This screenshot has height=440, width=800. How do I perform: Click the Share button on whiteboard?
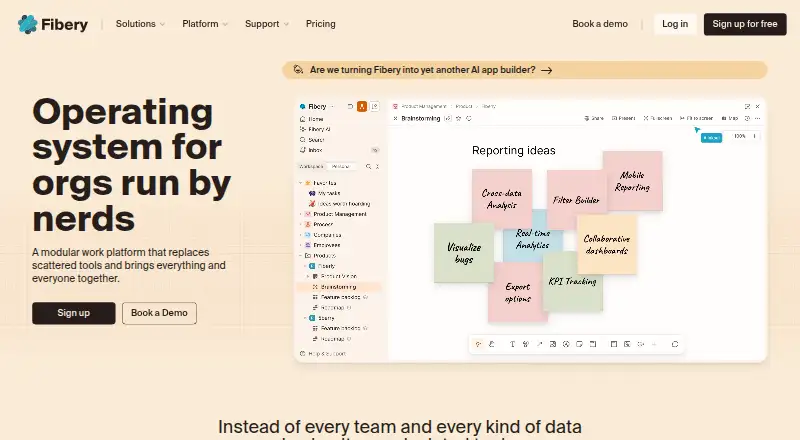(x=594, y=118)
